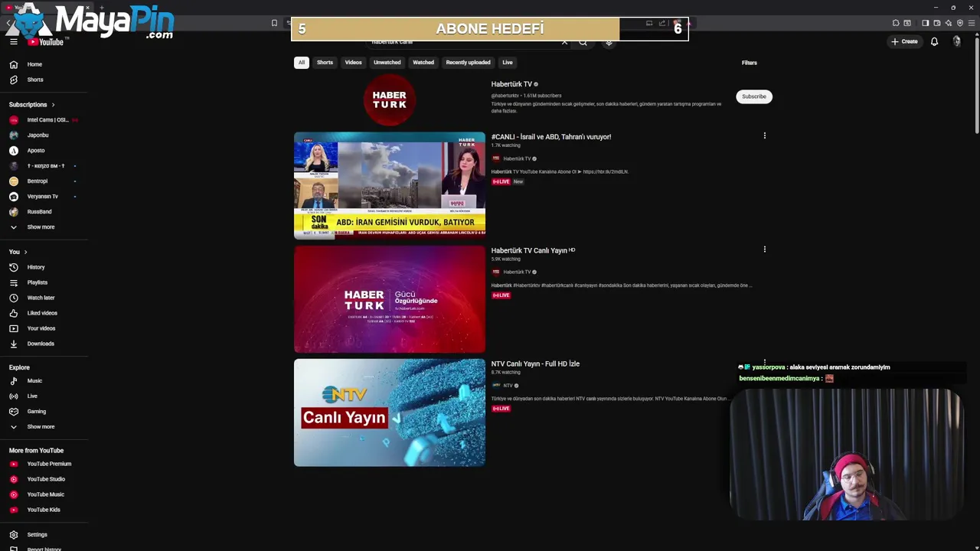The width and height of the screenshot is (980, 551).
Task: Click the Create button
Action: 904,41
